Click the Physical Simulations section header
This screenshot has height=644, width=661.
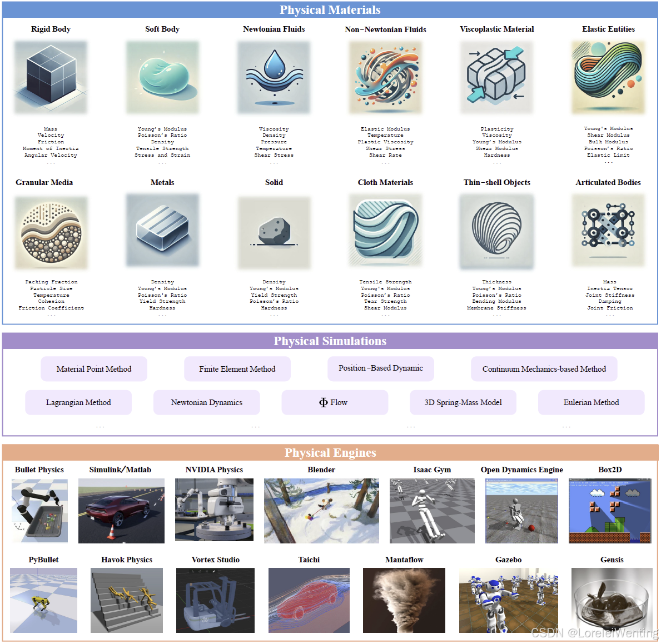(x=330, y=341)
